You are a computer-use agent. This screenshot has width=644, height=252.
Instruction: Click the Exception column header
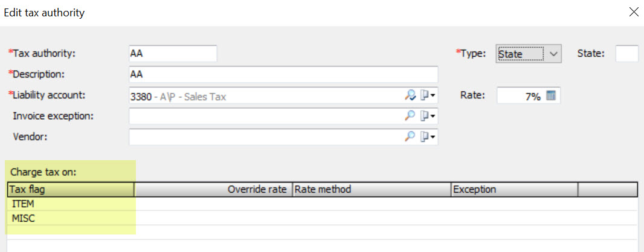514,190
